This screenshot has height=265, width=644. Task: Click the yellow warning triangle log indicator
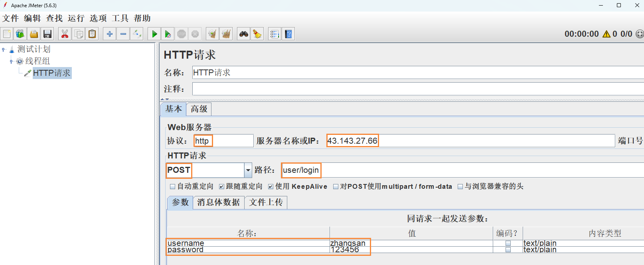(606, 34)
